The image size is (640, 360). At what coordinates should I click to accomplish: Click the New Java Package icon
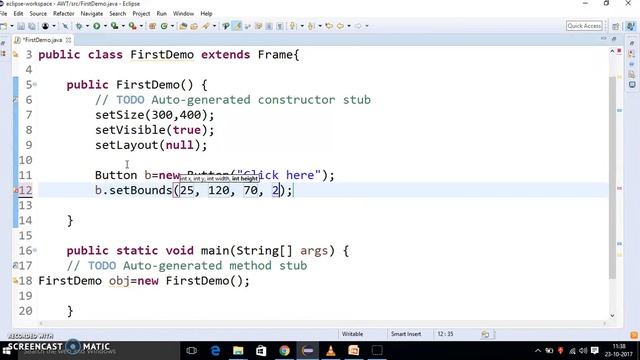(x=152, y=26)
